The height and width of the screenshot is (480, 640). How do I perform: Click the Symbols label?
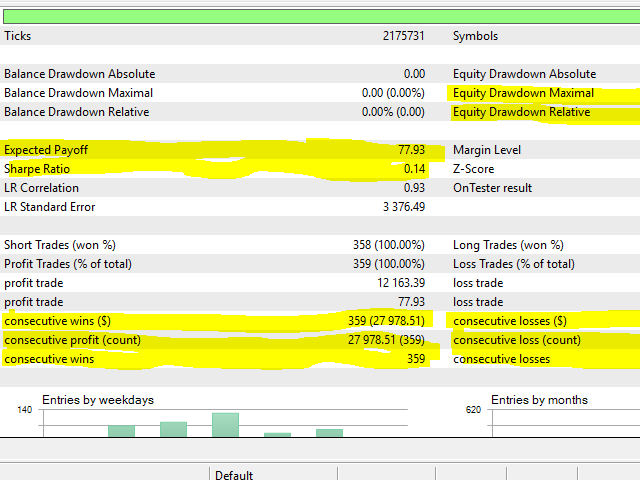476,36
